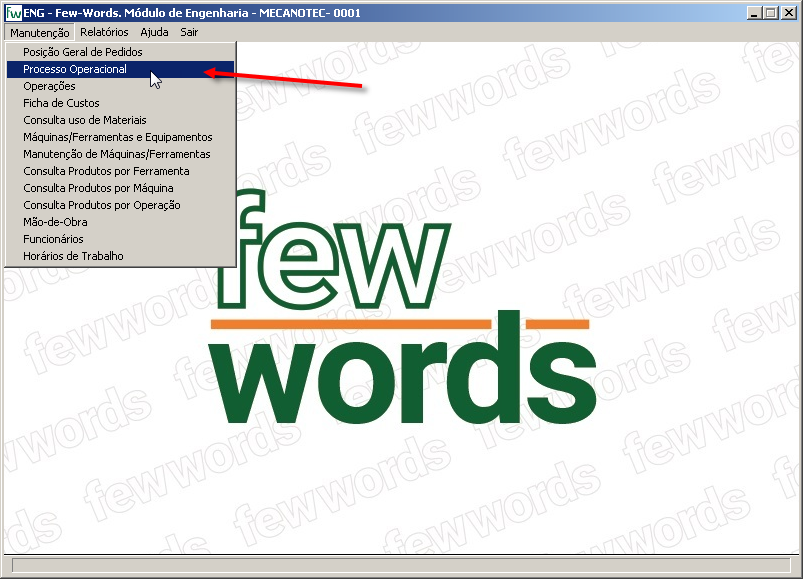Close the ENG Few-Words window
803x579 pixels.
pos(789,13)
